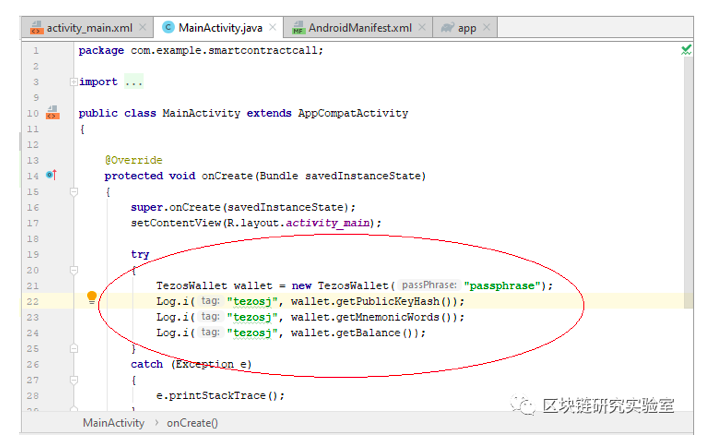Click wallet.getPublicKeyHash() call
Image resolution: width=706 pixels, height=444 pixels.
[374, 301]
